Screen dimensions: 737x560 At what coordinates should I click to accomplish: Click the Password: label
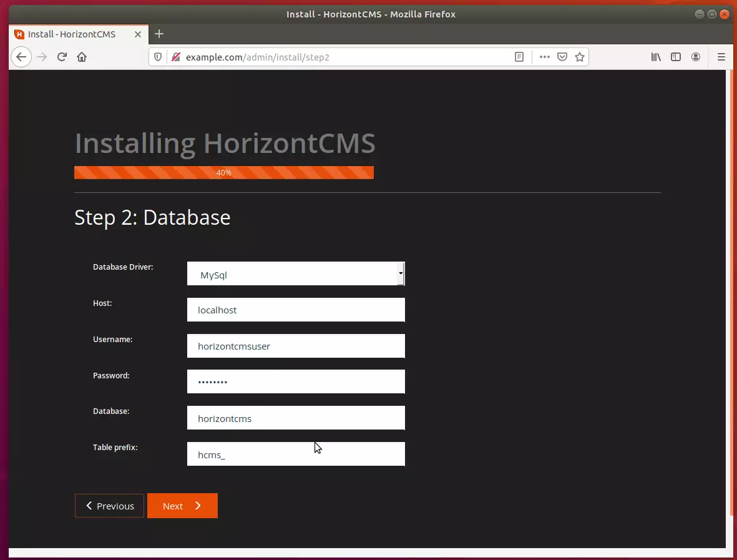111,376
